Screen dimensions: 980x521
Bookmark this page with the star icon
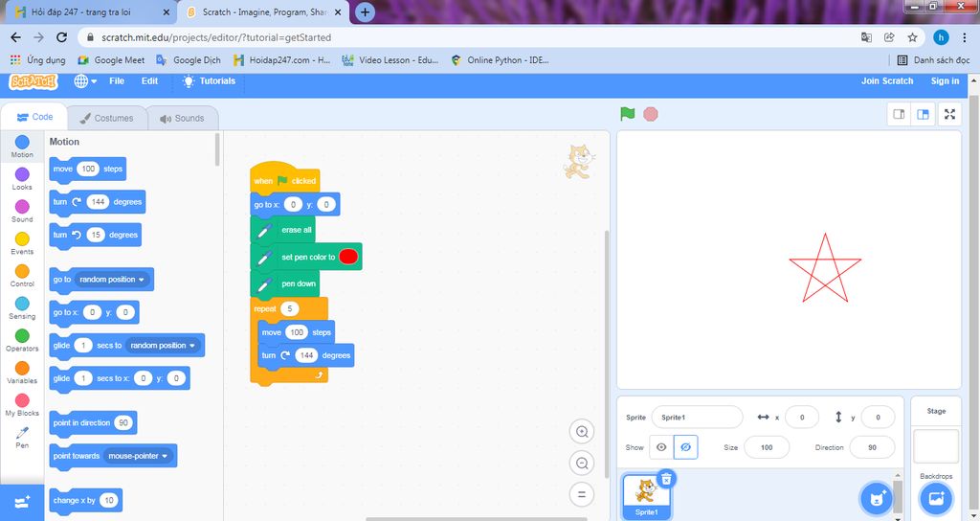point(912,37)
